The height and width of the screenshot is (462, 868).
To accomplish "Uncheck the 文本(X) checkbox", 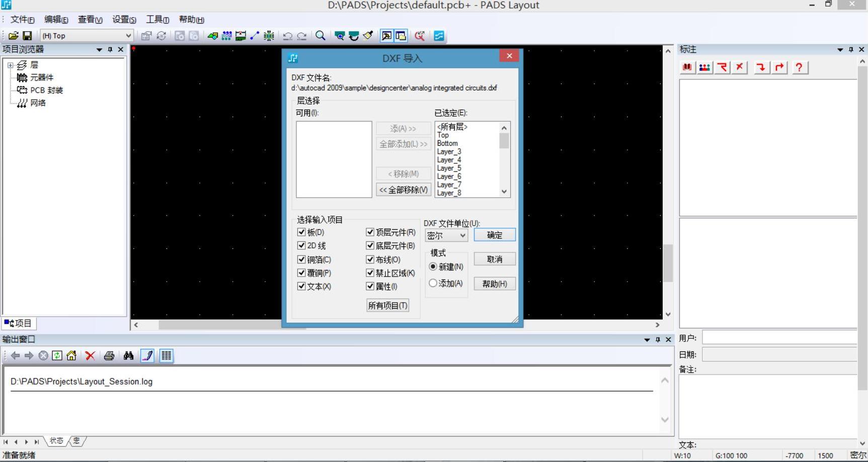I will click(301, 286).
